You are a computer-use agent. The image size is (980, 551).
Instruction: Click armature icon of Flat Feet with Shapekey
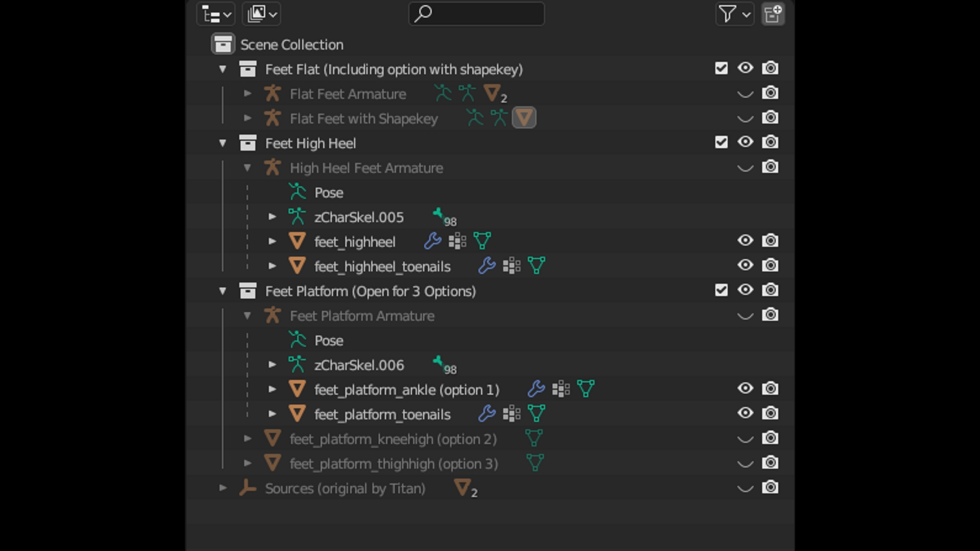[273, 118]
